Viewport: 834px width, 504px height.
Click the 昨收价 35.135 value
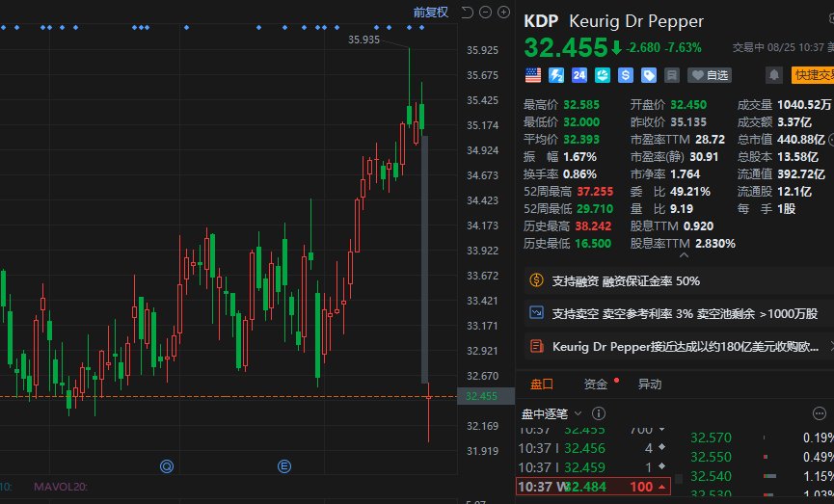click(x=688, y=122)
